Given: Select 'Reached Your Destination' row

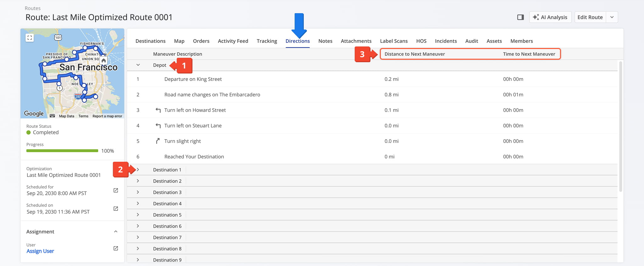Looking at the screenshot, I should click(x=372, y=156).
